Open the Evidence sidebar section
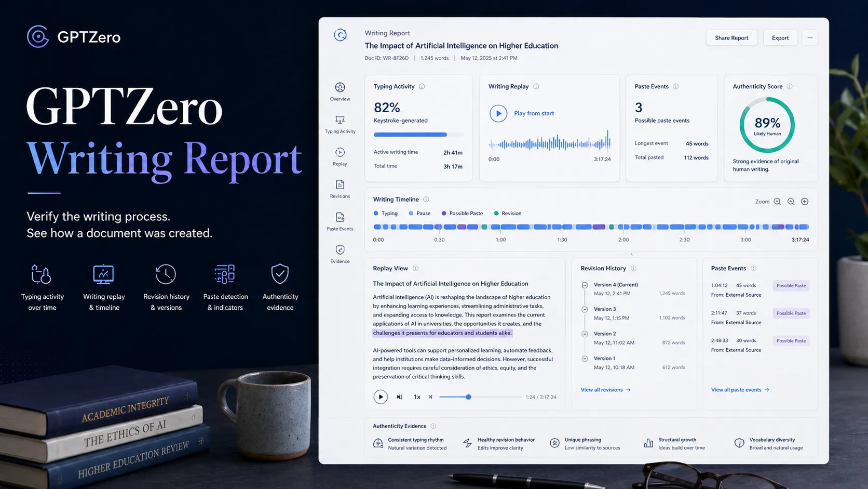 [340, 254]
